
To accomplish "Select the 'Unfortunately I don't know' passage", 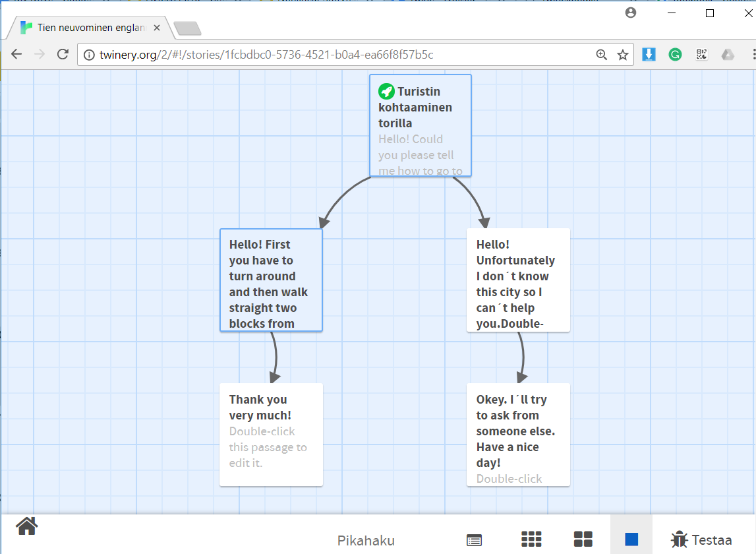I will pyautogui.click(x=517, y=280).
